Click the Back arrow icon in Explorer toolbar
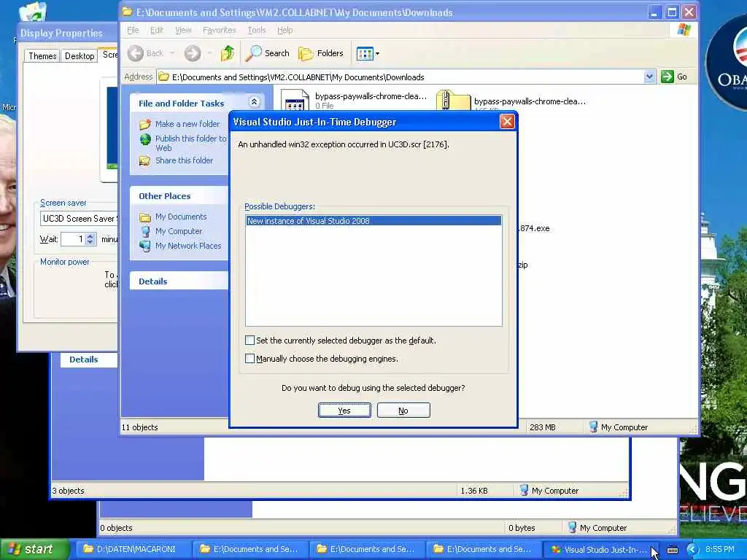This screenshot has height=560, width=747. tap(135, 53)
